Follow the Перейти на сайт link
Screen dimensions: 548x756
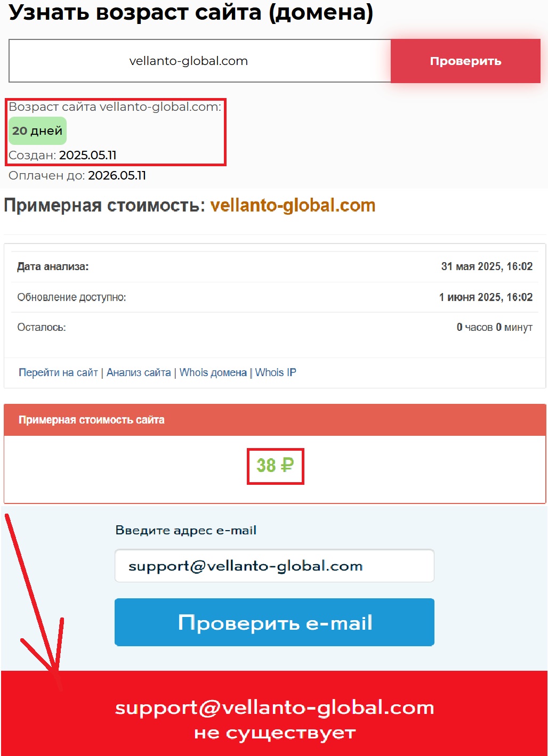[58, 372]
